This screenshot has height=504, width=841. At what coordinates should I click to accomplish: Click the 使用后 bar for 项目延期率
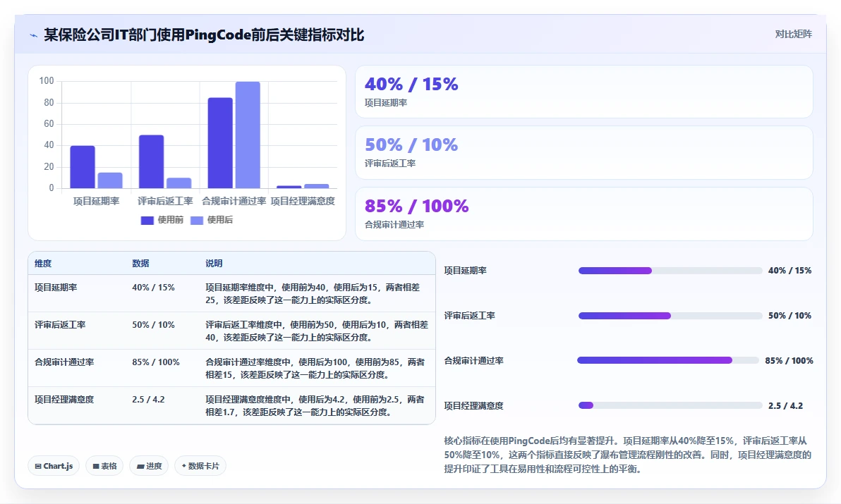(110, 180)
